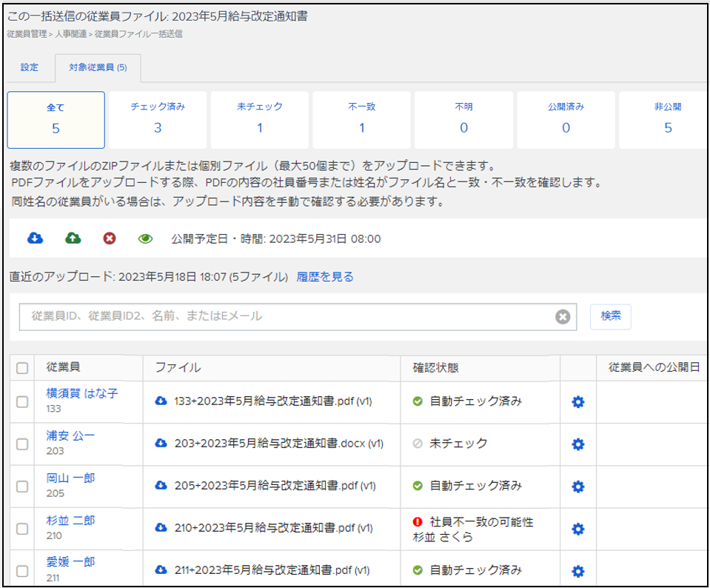
Task: Filter by チェック済み 3 card
Action: coord(158,120)
